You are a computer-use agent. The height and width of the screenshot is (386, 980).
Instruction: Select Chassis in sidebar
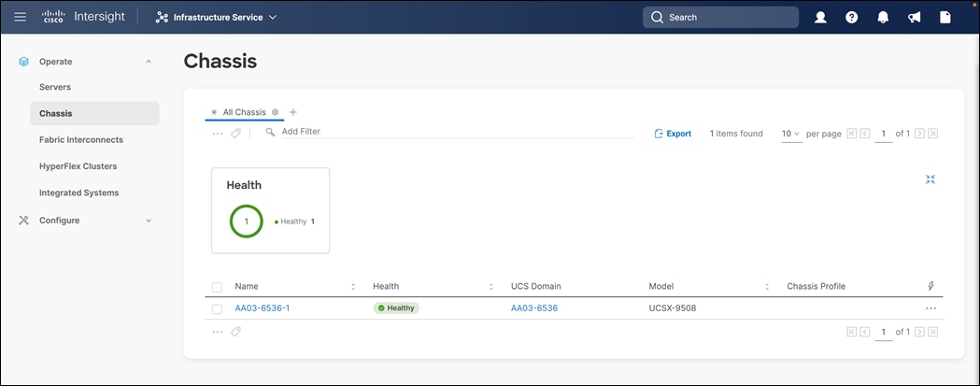pos(94,113)
